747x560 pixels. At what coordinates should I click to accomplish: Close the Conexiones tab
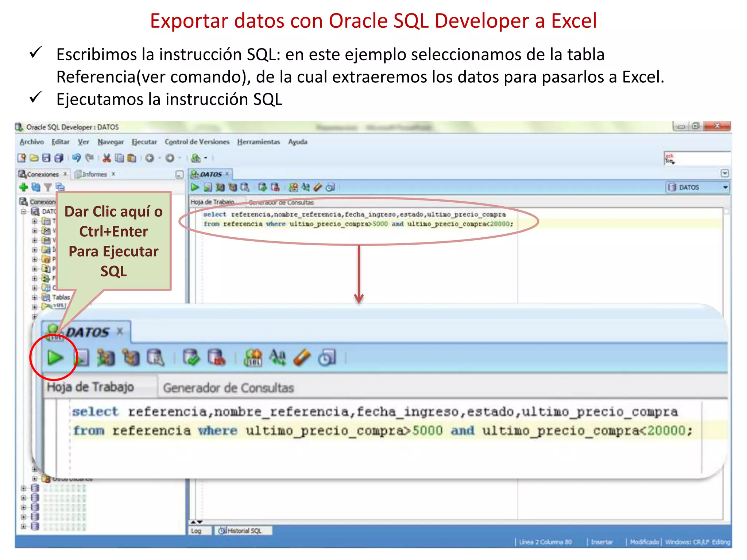[x=65, y=174]
